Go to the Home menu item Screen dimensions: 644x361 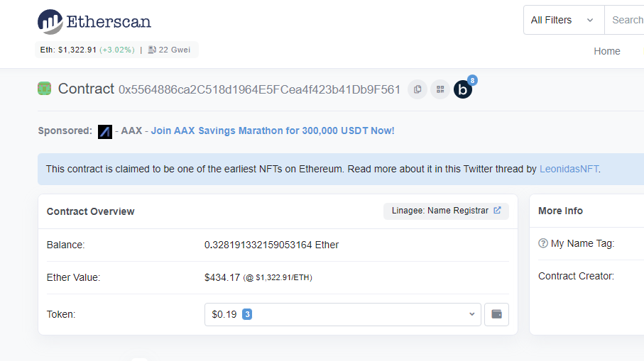(606, 51)
